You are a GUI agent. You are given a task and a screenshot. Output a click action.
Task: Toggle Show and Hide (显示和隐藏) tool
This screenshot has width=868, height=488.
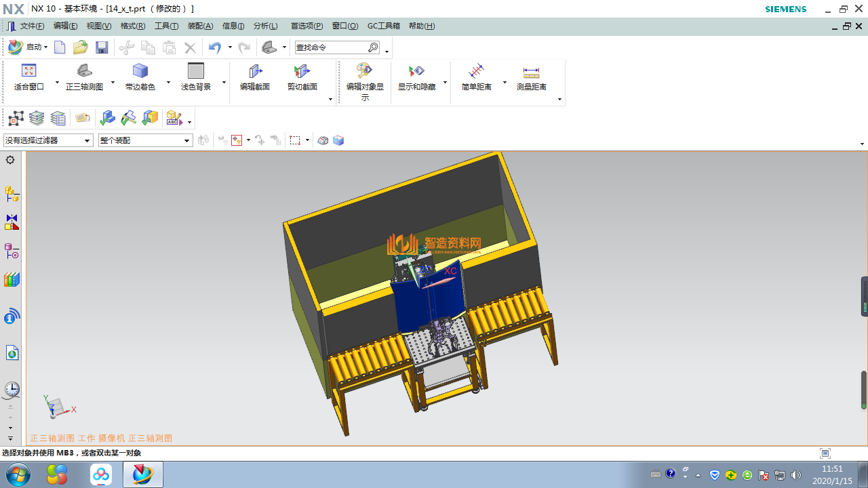[416, 77]
